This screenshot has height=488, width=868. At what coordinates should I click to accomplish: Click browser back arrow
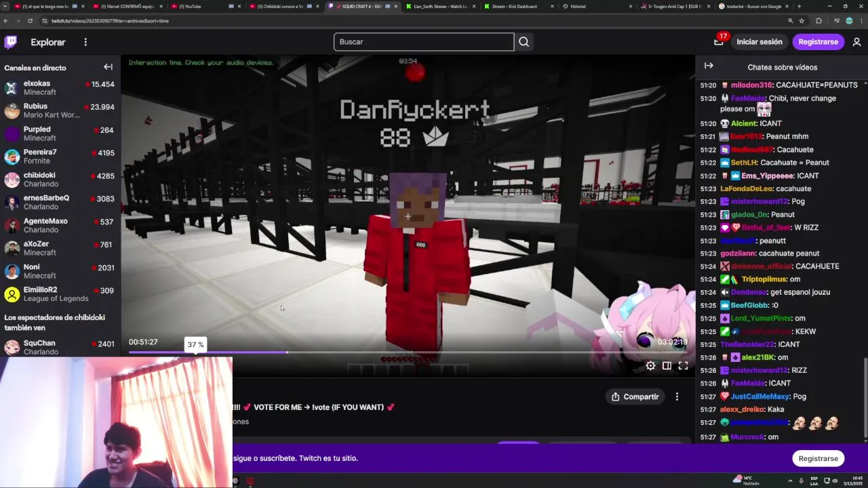click(x=6, y=21)
